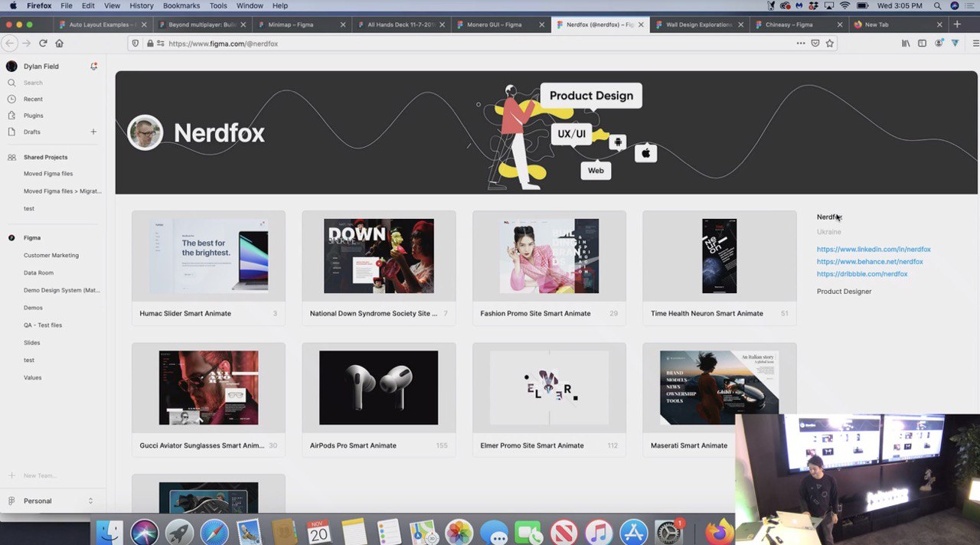Close the Wall Design Explorations tab
The width and height of the screenshot is (980, 545).
[x=740, y=24]
